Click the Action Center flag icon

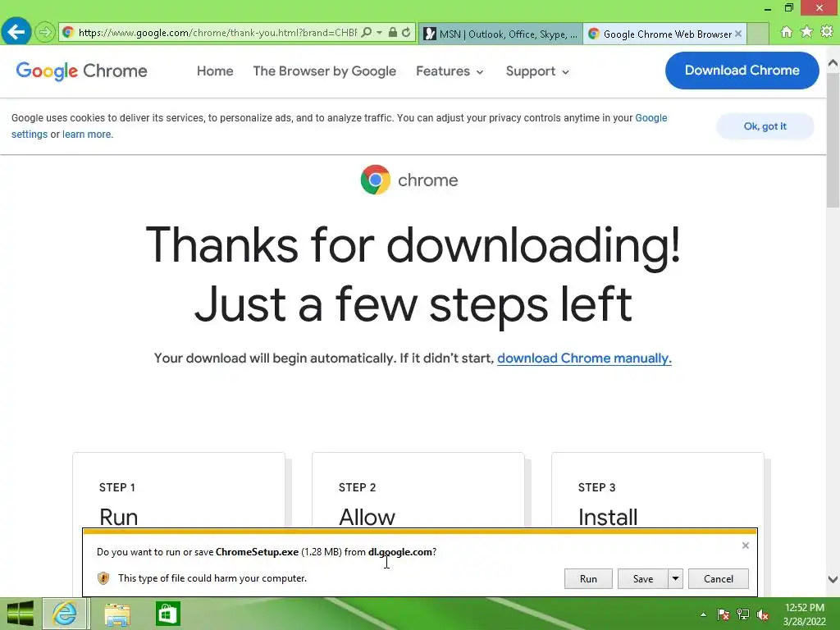pos(723,614)
